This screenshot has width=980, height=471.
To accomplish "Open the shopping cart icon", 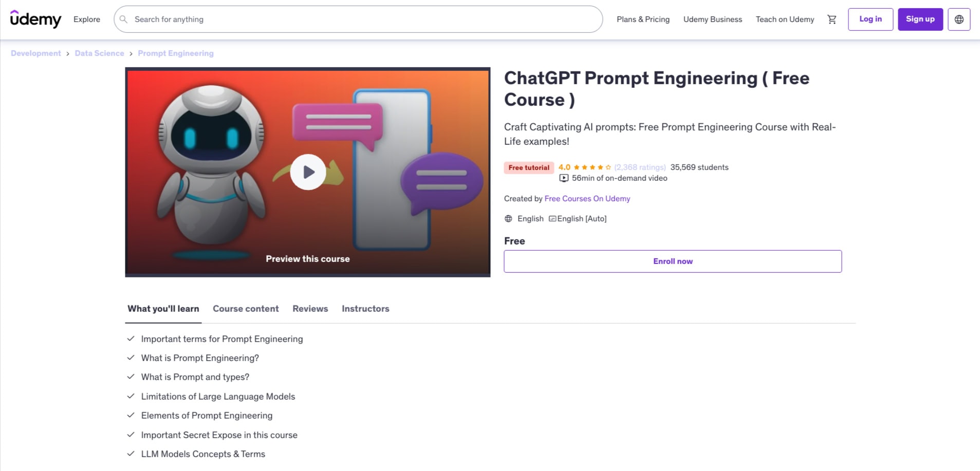I will pyautogui.click(x=831, y=20).
